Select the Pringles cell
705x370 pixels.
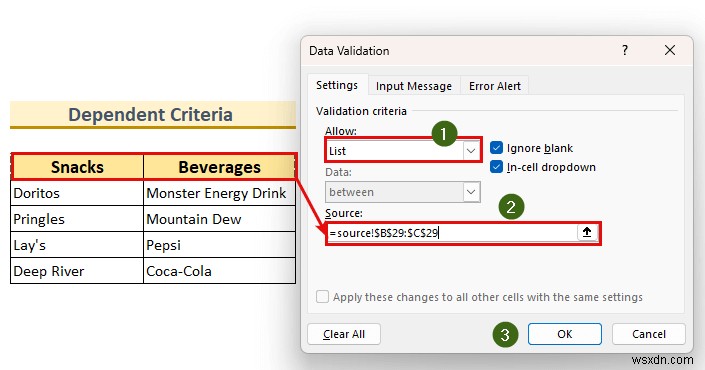(77, 219)
